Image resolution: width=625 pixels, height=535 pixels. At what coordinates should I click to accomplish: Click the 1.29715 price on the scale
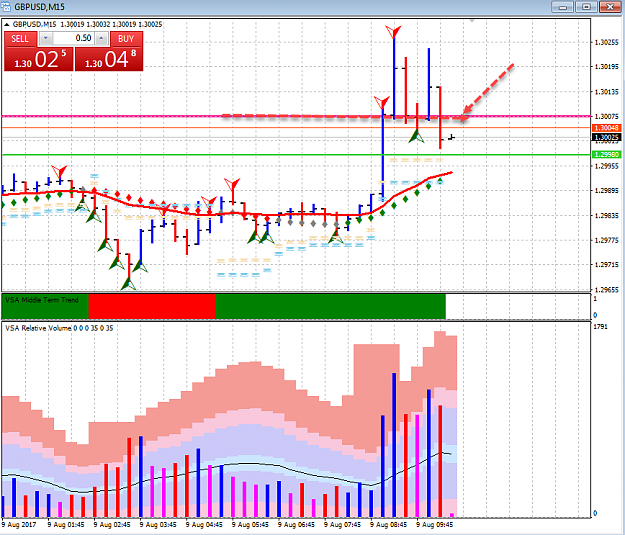click(x=606, y=265)
